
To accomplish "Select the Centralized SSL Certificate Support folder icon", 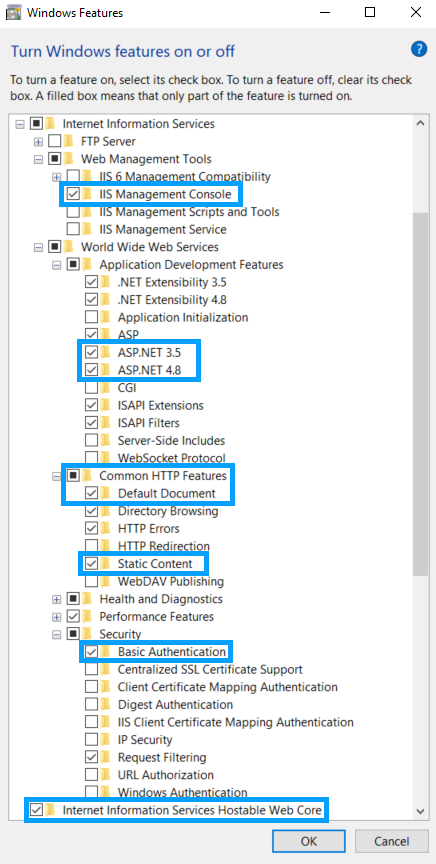I will (105, 669).
